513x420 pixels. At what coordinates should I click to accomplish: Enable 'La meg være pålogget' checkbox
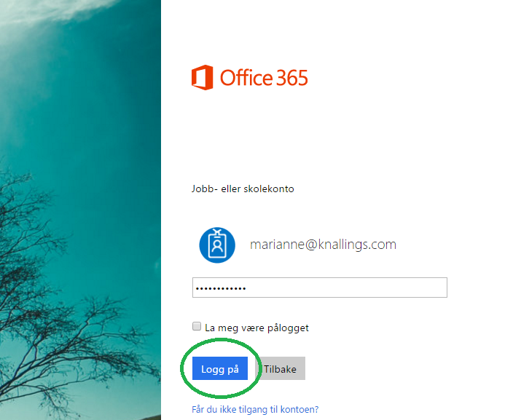coord(197,326)
